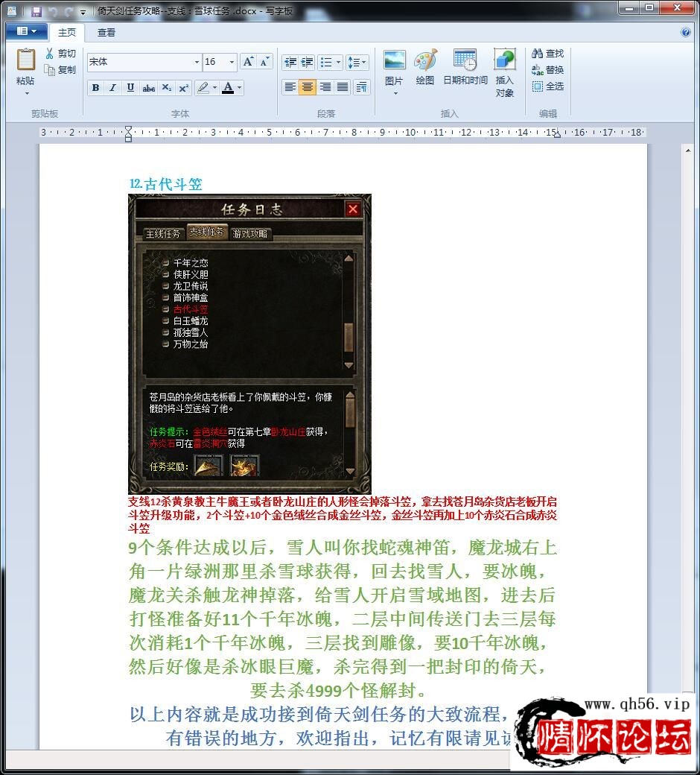Shrink the font size
Screen dimensions: 700x775
click(265, 62)
